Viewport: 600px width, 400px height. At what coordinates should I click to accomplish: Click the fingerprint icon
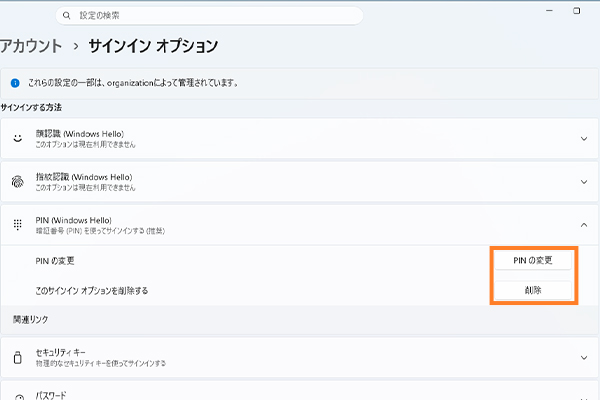click(x=18, y=182)
